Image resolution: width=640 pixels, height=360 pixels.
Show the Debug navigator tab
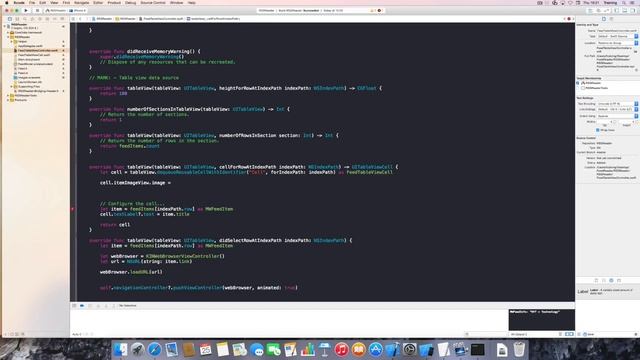47,19
